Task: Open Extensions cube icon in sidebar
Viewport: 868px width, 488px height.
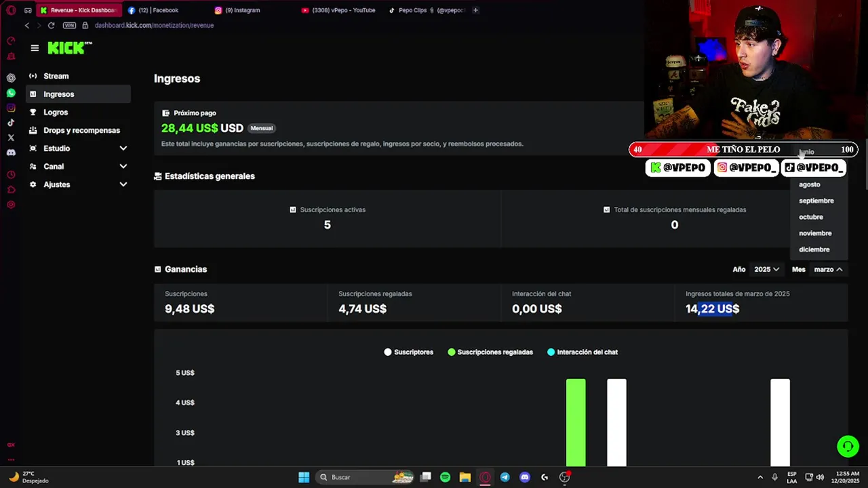Action: (11, 190)
